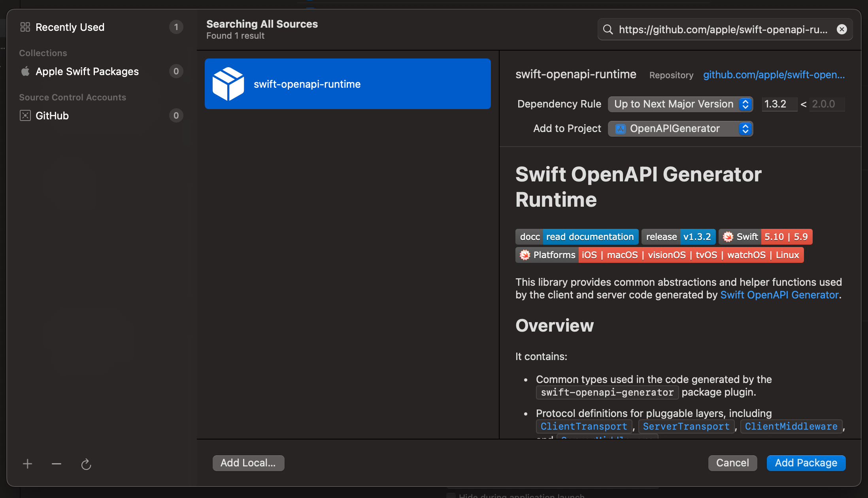Viewport: 868px width, 498px height.
Task: Select Apple Swift Packages collection
Action: [102, 71]
